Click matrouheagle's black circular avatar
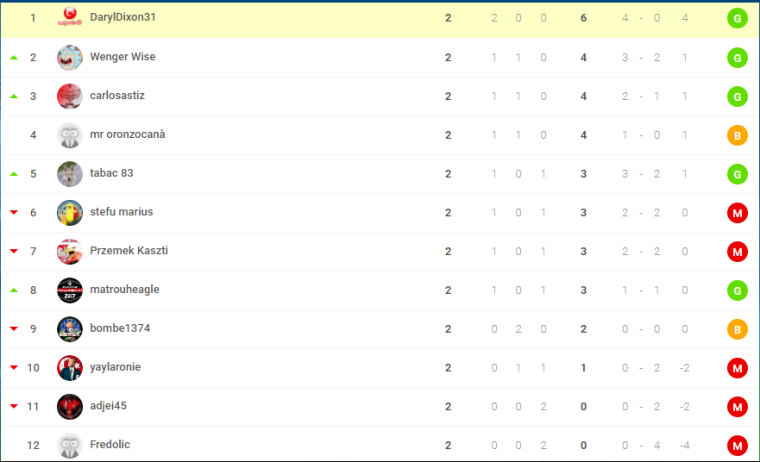The height and width of the screenshot is (462, 760). pyautogui.click(x=70, y=290)
